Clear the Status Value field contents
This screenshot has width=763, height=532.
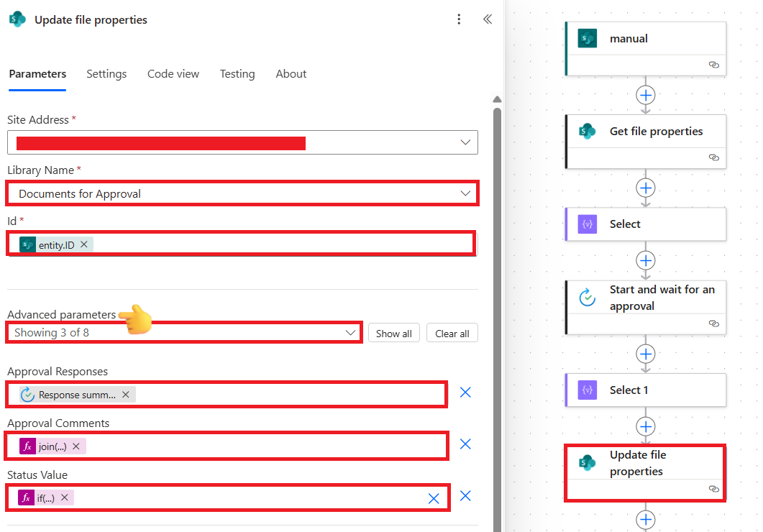(434, 498)
